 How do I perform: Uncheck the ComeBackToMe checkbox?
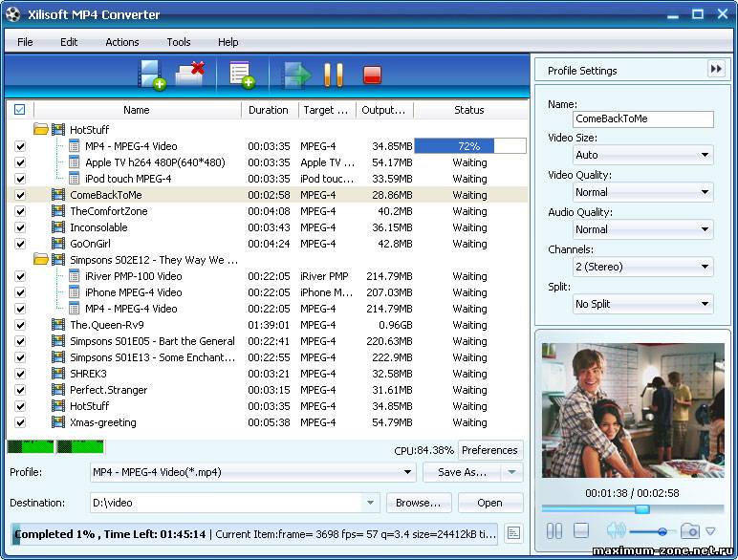[x=20, y=195]
